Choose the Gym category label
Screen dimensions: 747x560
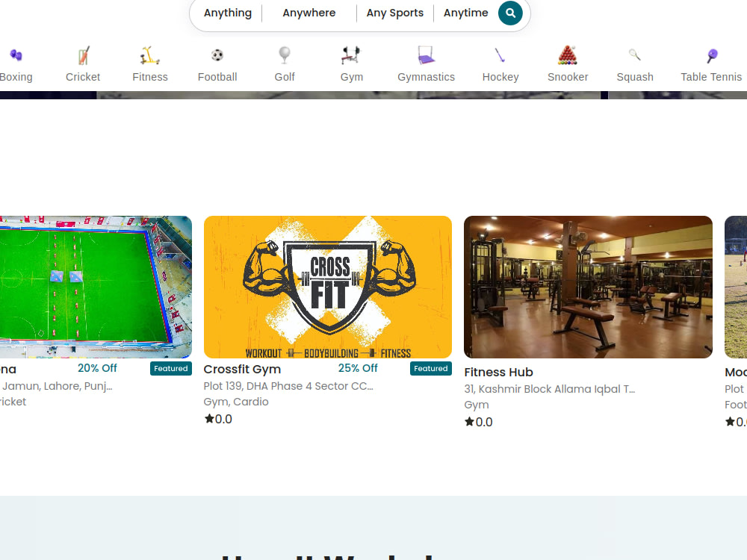tap(352, 77)
